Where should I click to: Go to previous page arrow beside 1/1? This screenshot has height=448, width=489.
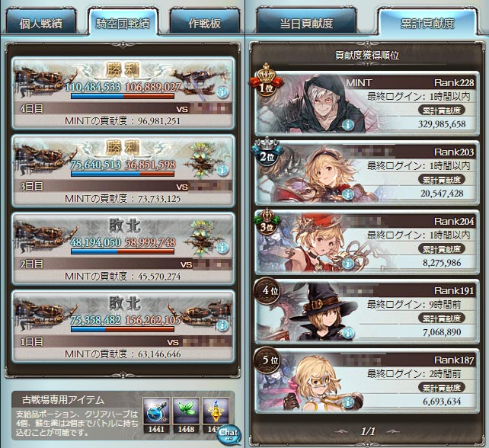[343, 431]
